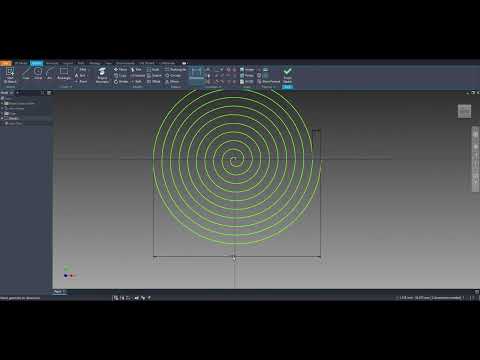The image size is (480, 360).
Task: Click the Exit panel label under Finish Sketch
Action: [288, 87]
